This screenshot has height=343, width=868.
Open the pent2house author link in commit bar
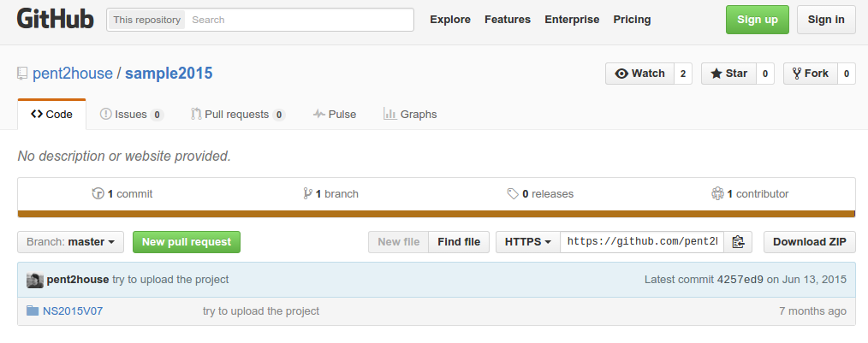78,280
